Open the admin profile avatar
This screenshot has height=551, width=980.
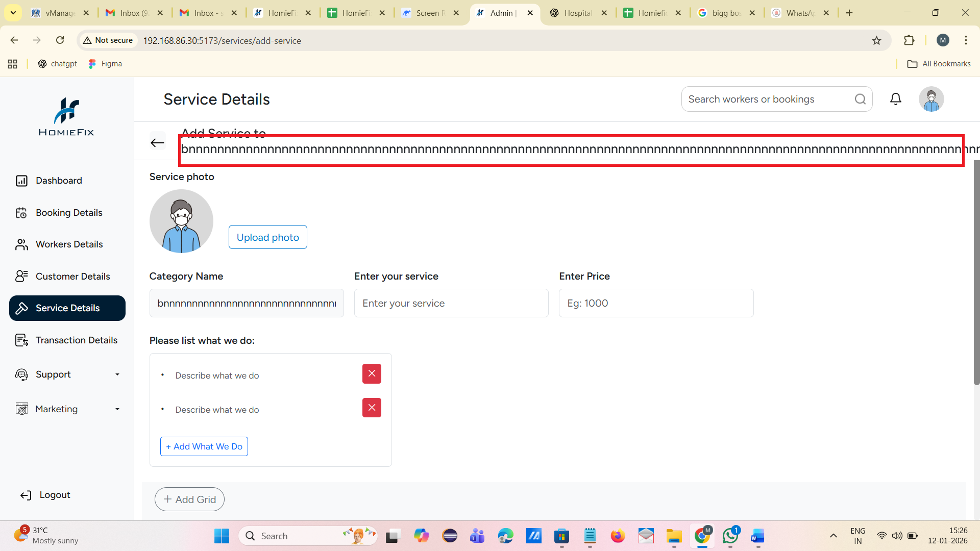pyautogui.click(x=931, y=99)
